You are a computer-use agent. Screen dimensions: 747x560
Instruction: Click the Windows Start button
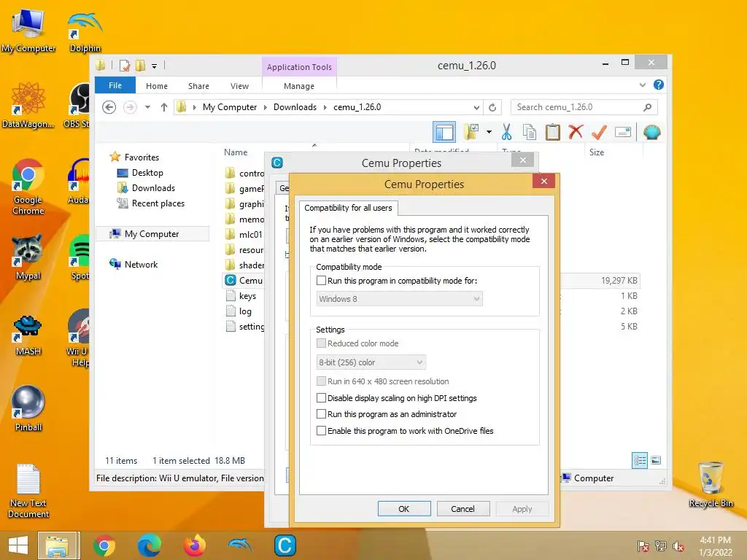[18, 545]
